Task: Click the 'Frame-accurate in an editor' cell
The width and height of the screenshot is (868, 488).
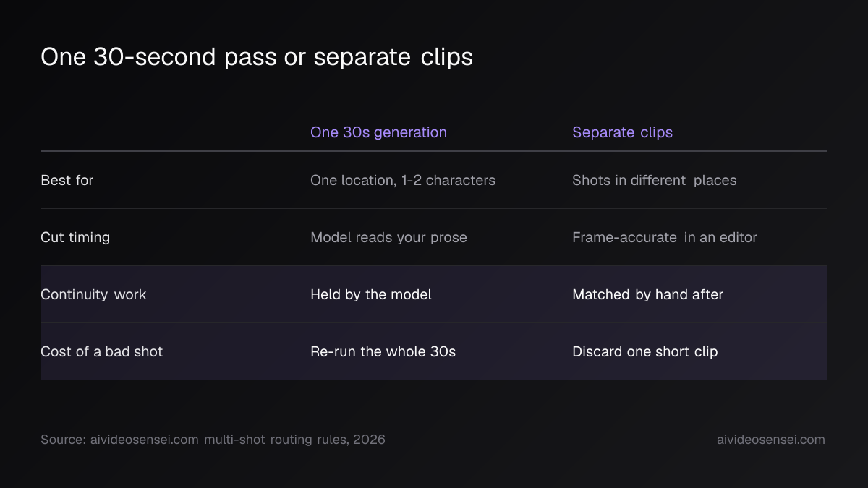Action: pyautogui.click(x=664, y=237)
